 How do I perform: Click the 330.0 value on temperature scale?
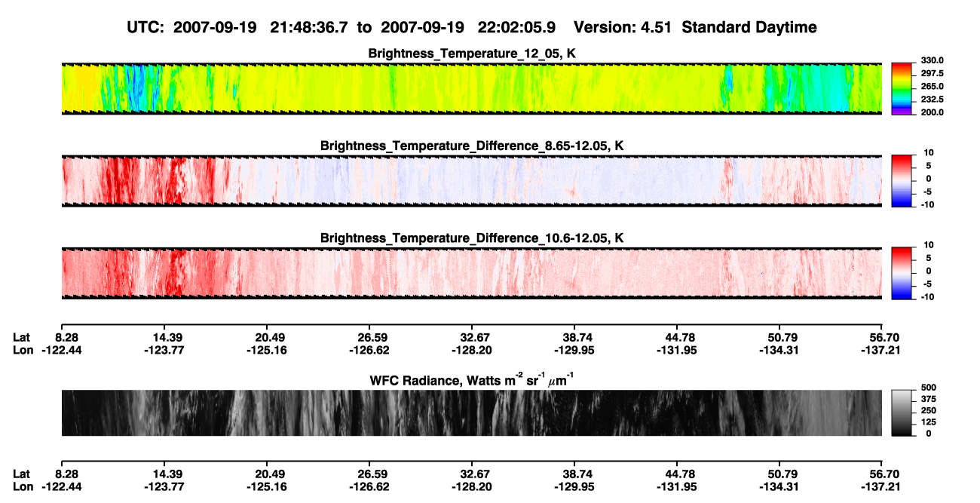(x=933, y=60)
